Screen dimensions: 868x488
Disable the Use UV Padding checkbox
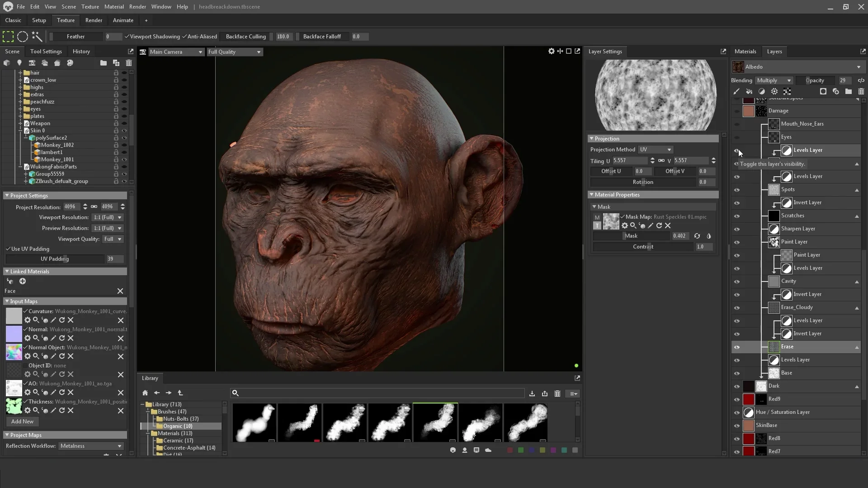[8, 249]
